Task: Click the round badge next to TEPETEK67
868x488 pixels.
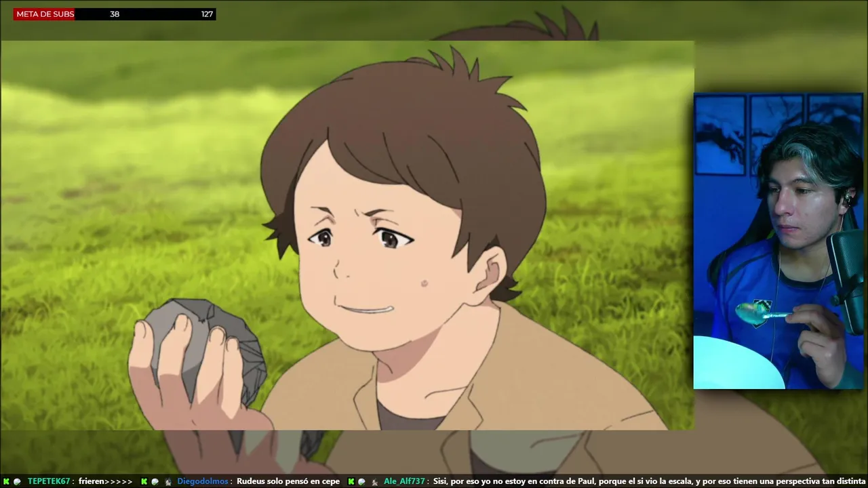Action: coord(18,481)
